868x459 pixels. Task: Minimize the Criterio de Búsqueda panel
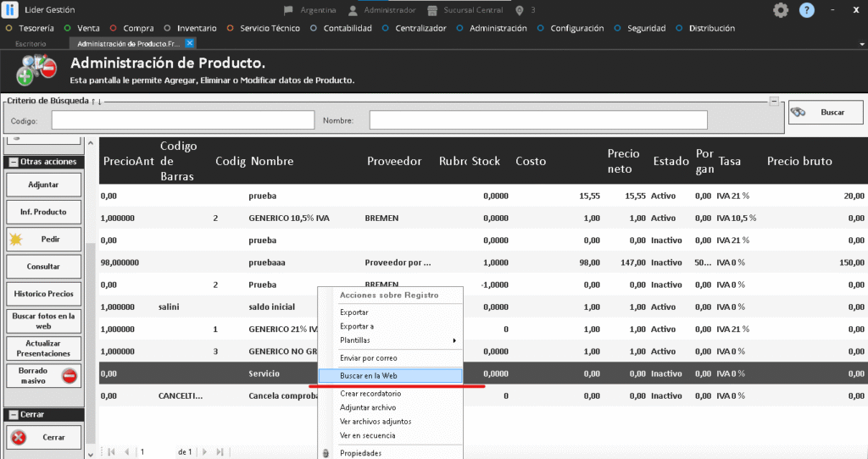click(774, 101)
